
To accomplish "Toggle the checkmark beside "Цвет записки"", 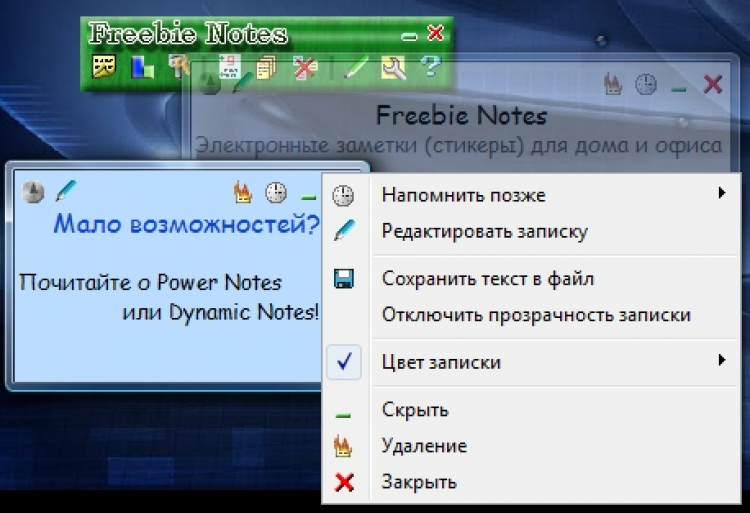I will (x=343, y=362).
